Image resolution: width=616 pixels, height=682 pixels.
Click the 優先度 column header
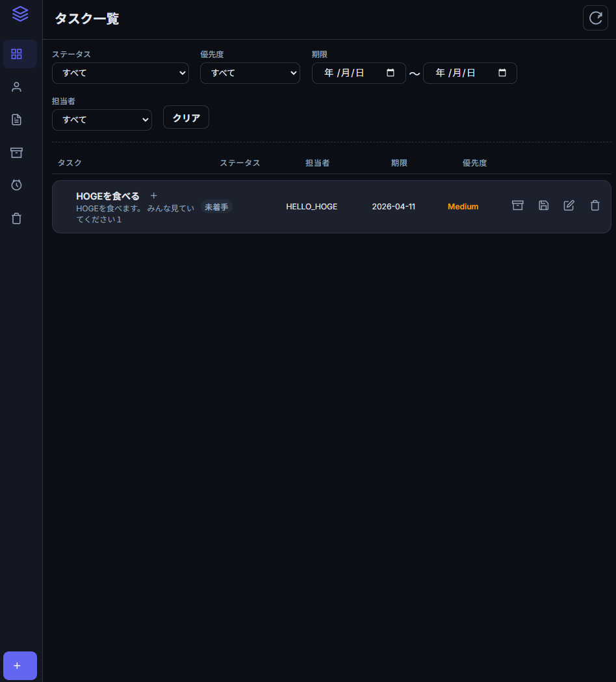click(x=475, y=163)
